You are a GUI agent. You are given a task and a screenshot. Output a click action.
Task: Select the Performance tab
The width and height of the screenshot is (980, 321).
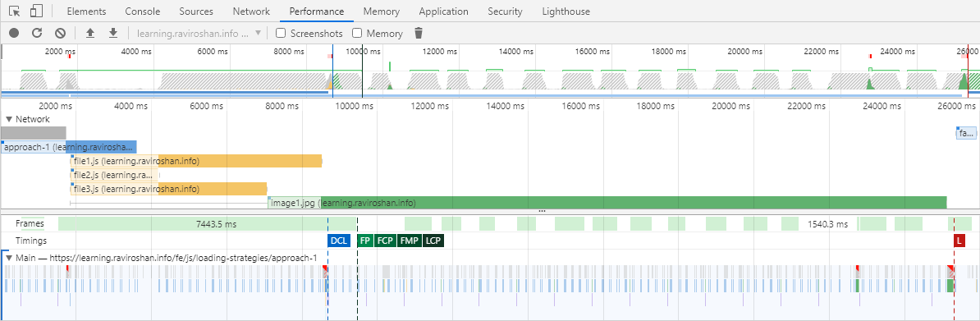click(317, 11)
